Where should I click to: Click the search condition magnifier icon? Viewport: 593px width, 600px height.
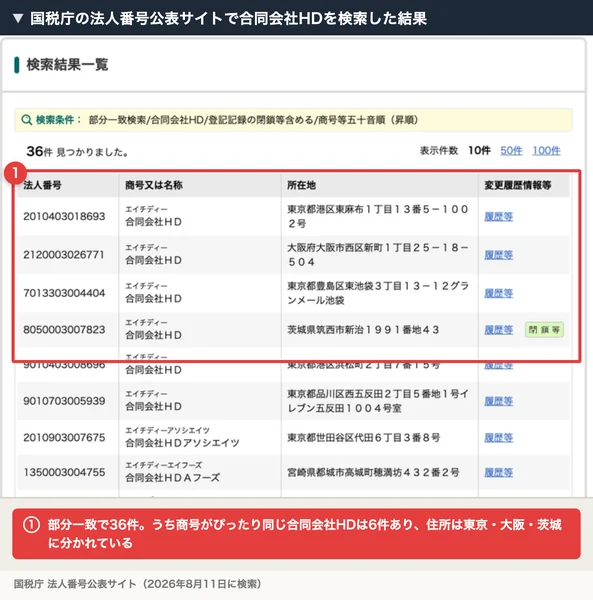click(26, 120)
